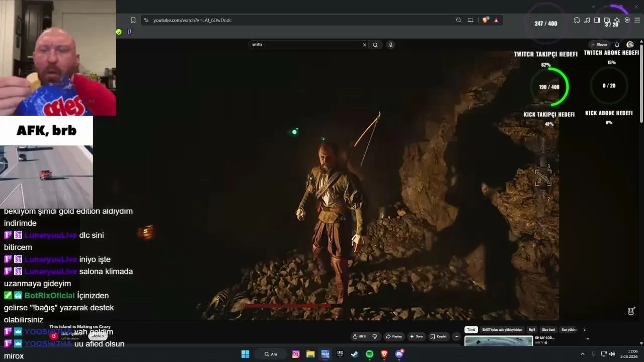Click the video player area

click(x=337, y=186)
